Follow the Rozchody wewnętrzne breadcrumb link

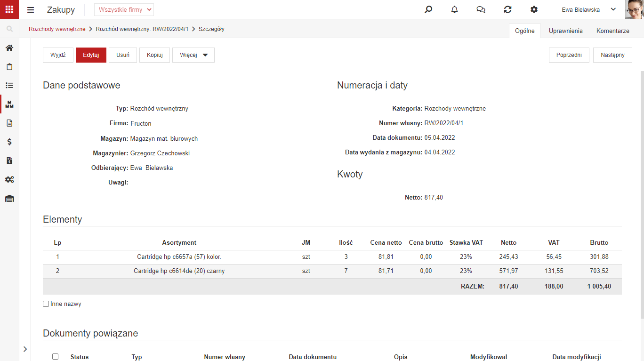(57, 29)
